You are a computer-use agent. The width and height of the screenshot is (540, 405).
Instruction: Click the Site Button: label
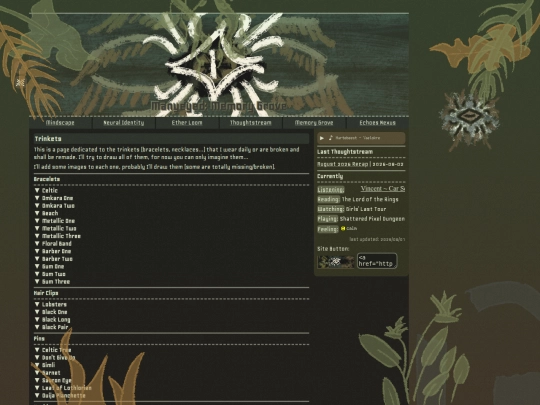point(333,249)
